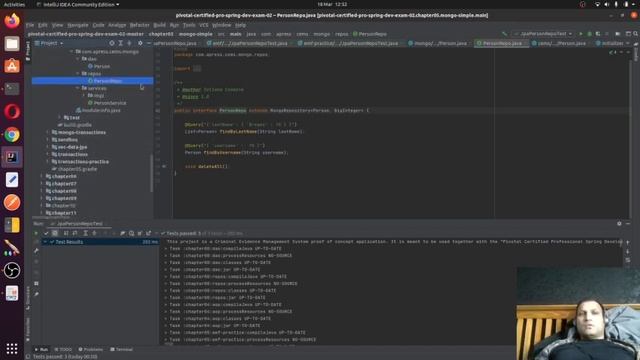Click import tests icon in Run toolbar
640x360 pixels.
tap(140, 233)
